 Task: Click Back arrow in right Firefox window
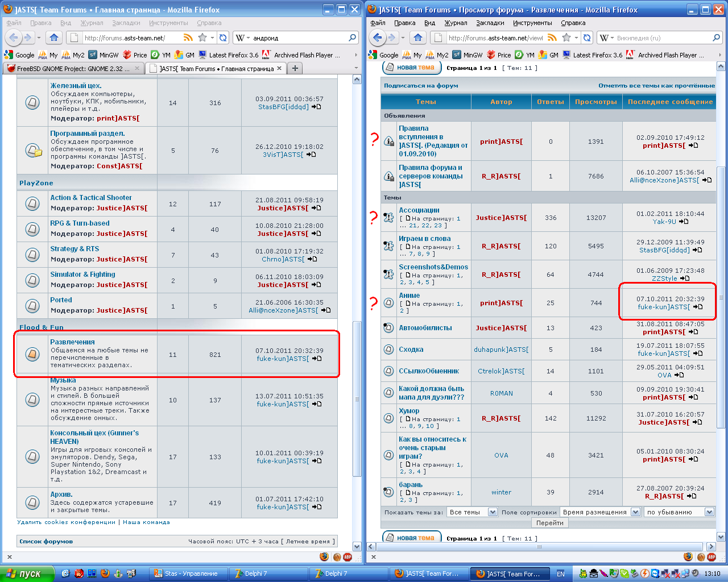[377, 38]
